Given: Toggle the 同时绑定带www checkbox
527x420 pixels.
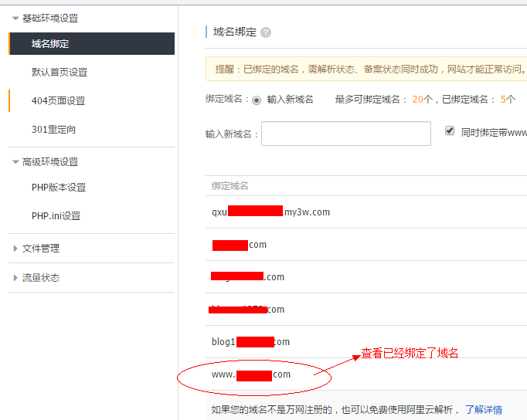Looking at the screenshot, I should click(450, 131).
